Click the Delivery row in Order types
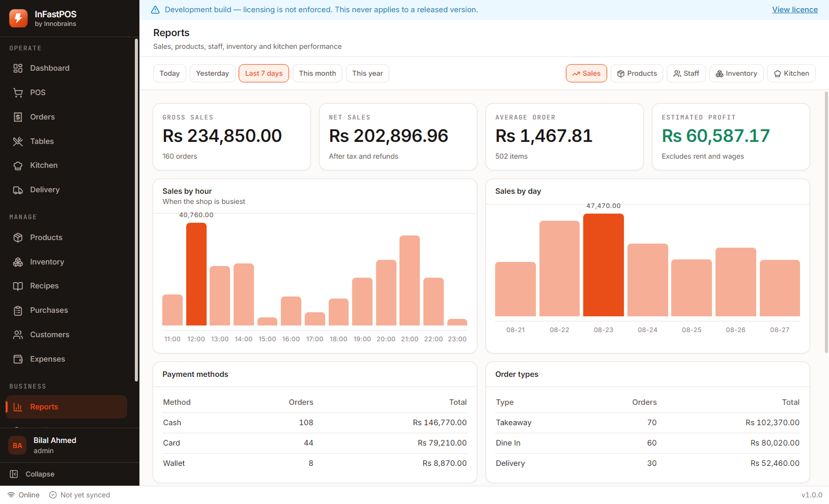 pos(647,463)
